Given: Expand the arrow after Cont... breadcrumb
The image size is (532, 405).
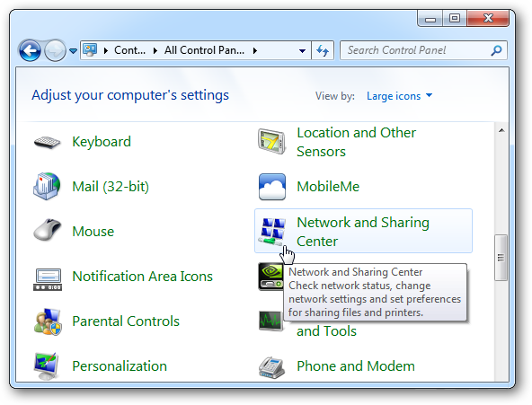Looking at the screenshot, I should (x=155, y=51).
